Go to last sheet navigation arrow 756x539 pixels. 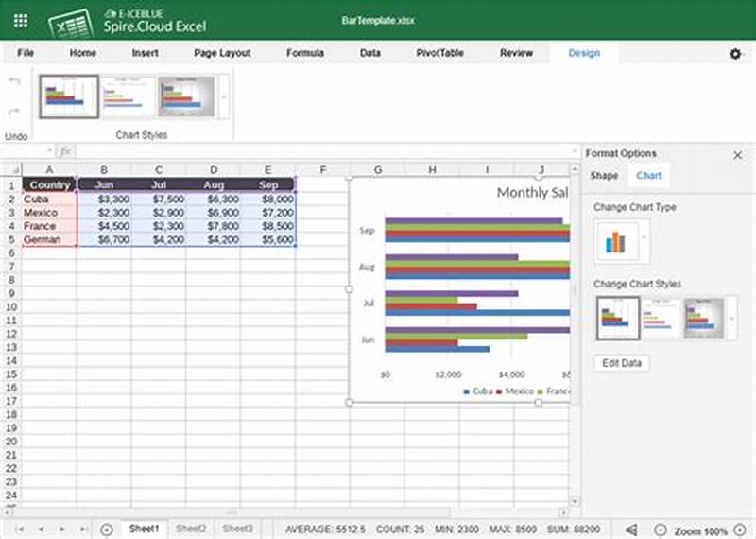[83, 530]
